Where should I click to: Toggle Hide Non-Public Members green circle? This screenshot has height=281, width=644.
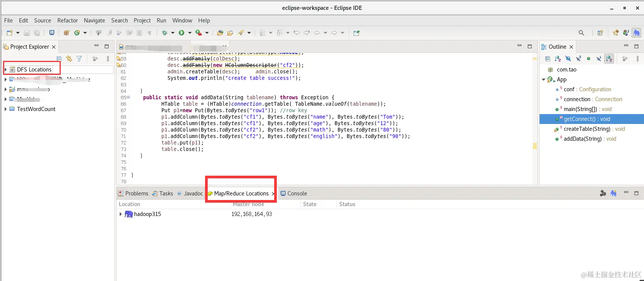pos(589,59)
